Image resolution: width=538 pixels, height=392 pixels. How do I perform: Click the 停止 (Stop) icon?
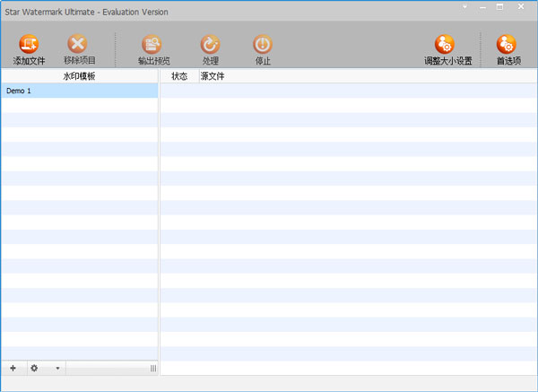(x=263, y=44)
